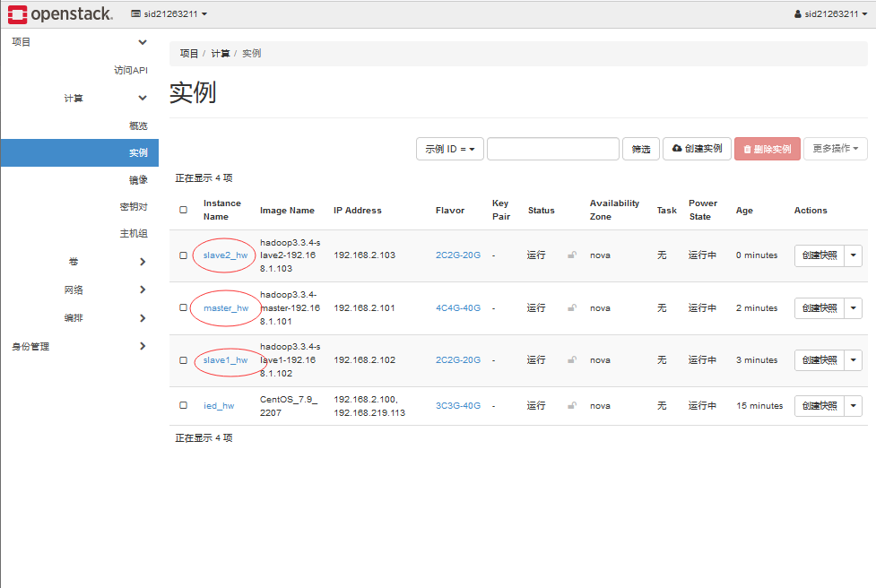876x588 pixels.
Task: Click the lock icon in slave1_hw row
Action: (572, 360)
